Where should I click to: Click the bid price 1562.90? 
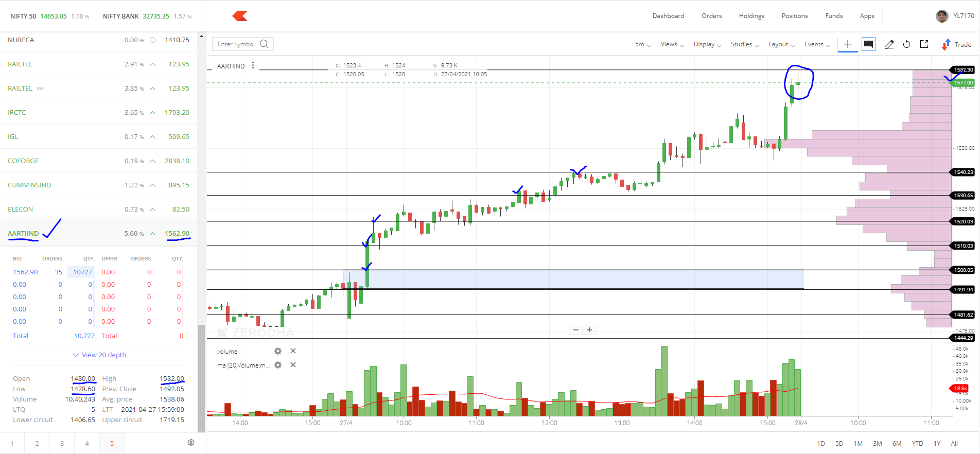click(25, 272)
